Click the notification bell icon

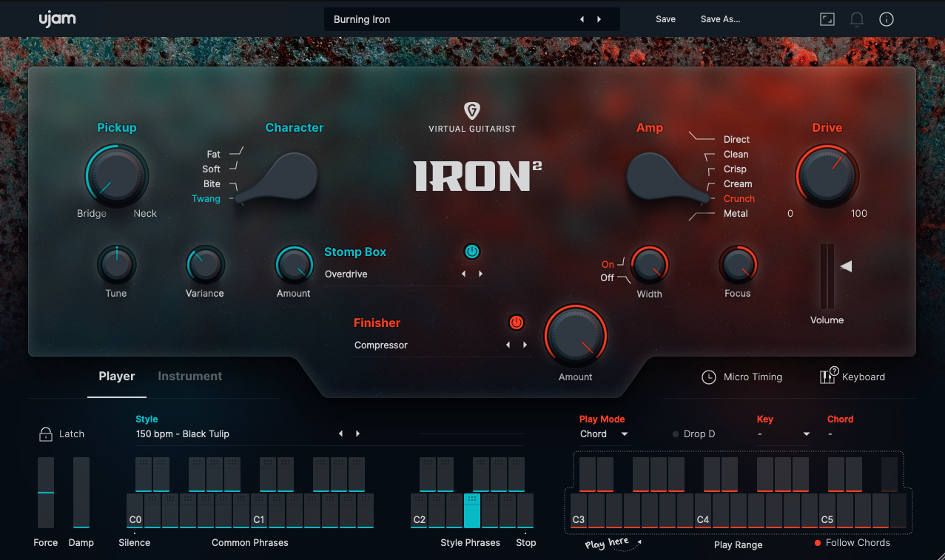tap(856, 20)
